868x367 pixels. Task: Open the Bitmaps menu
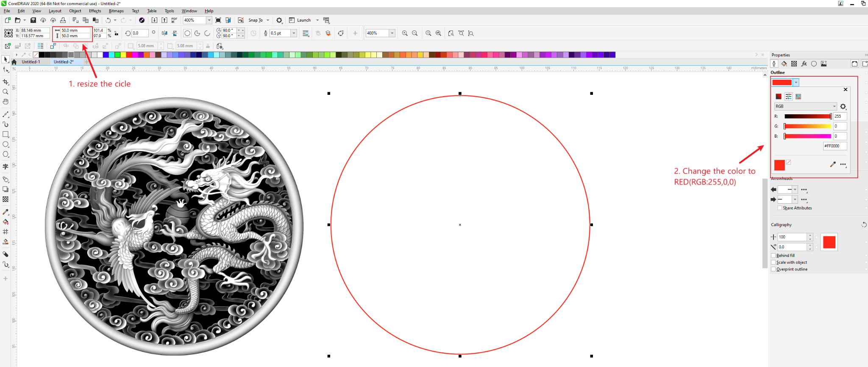coord(116,11)
